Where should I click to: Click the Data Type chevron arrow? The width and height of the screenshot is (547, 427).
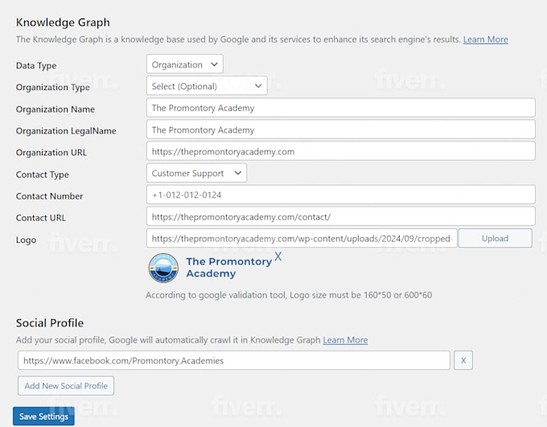pyautogui.click(x=214, y=64)
